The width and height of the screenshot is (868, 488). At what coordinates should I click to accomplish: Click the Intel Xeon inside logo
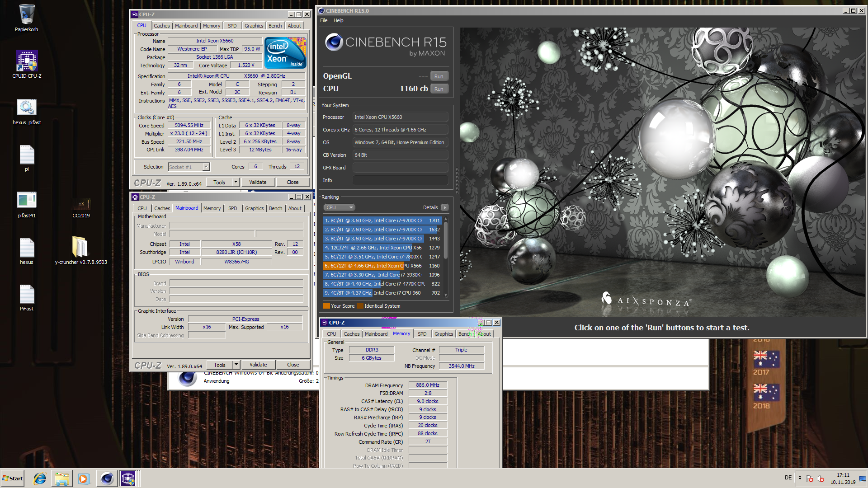(x=285, y=53)
